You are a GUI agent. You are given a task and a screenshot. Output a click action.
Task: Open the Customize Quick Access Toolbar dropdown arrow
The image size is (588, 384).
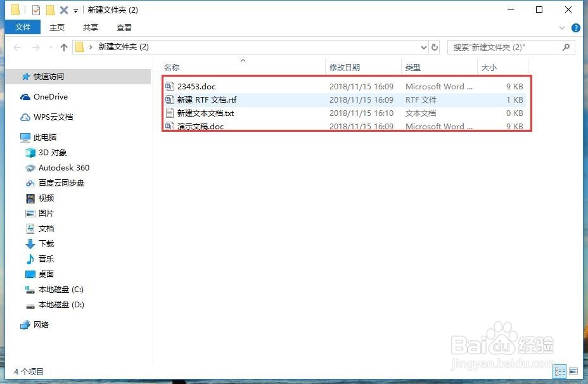[75, 11]
